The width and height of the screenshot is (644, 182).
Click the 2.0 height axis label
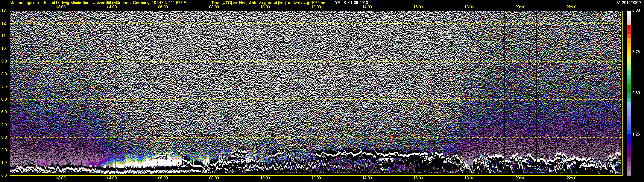click(x=4, y=150)
